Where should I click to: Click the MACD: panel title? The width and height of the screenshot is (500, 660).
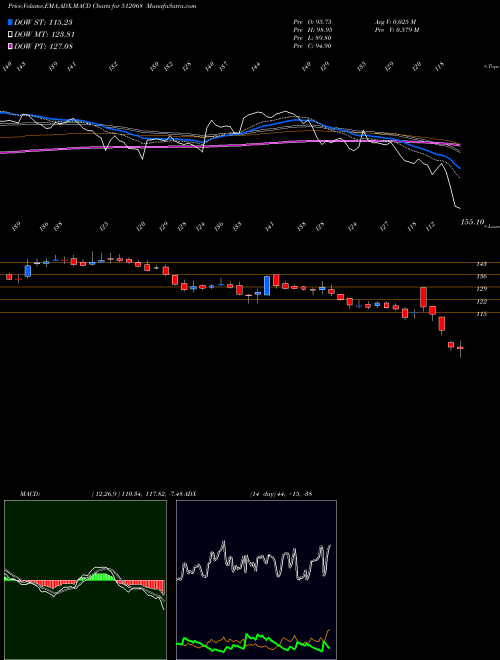coord(29,494)
